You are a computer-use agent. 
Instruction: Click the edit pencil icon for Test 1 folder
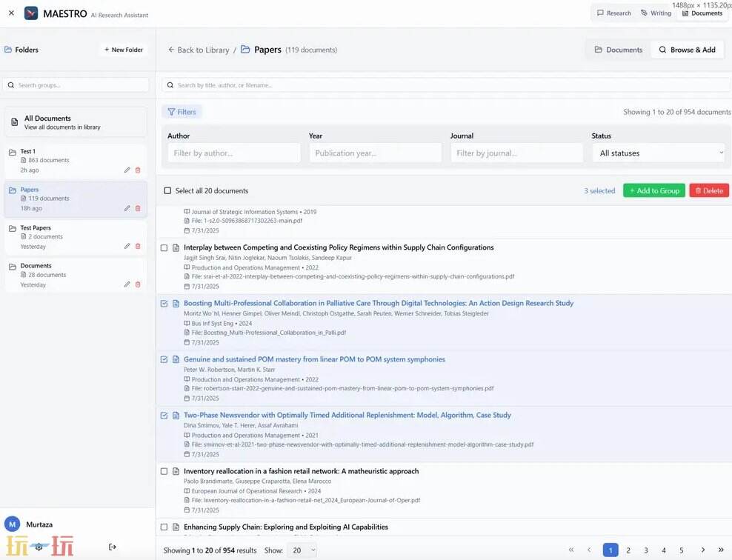[x=127, y=170]
